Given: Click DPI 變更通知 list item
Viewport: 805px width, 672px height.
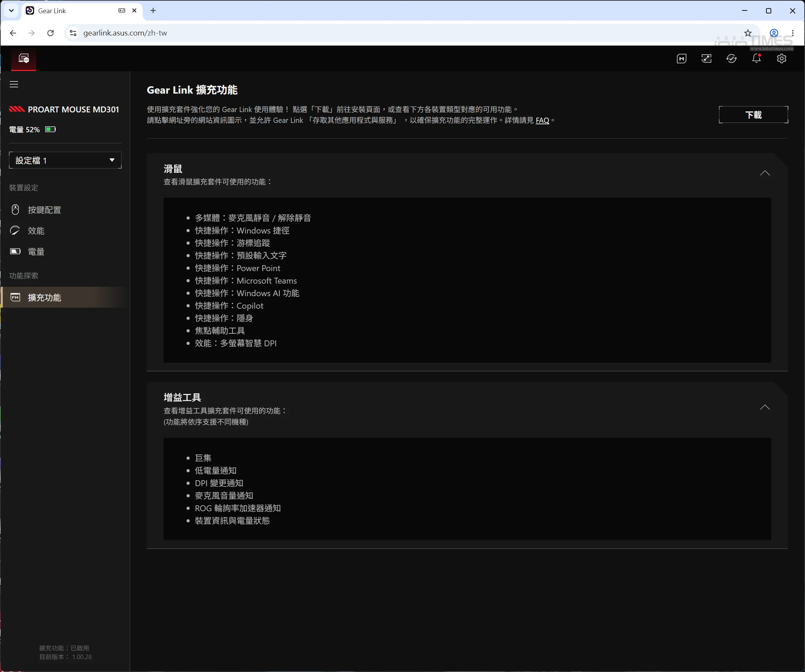Looking at the screenshot, I should pos(219,483).
